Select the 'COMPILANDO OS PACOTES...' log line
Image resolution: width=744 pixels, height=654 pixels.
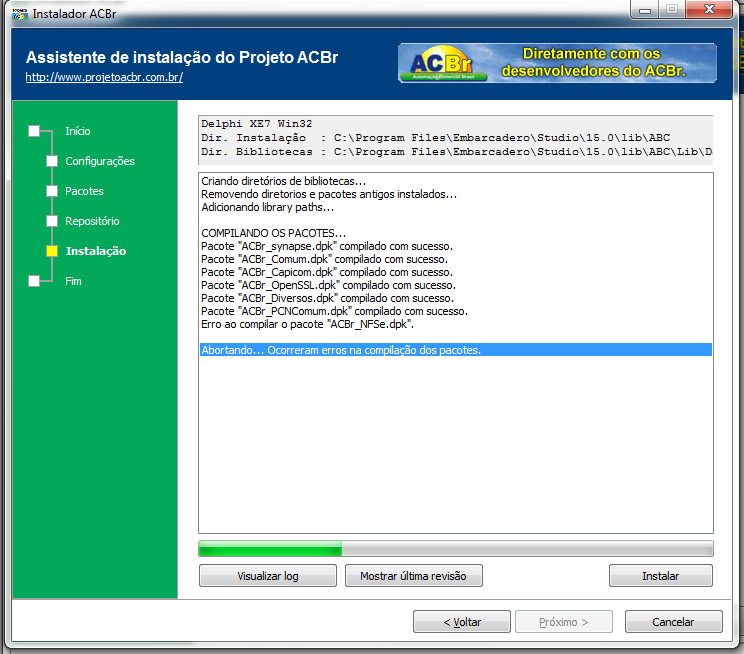coord(274,234)
